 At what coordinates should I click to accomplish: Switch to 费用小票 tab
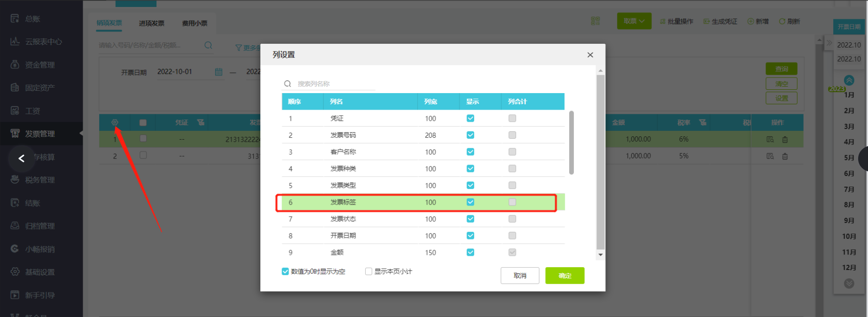pyautogui.click(x=195, y=23)
